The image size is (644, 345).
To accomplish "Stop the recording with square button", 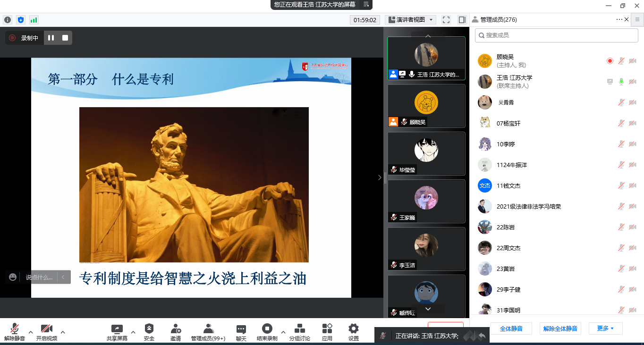I will click(65, 38).
